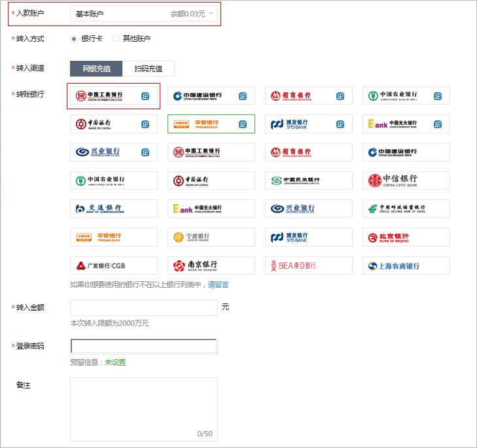The width and height of the screenshot is (477, 448).
Task: Choose 兴业银行 tile without enterprise badge
Action: [x=308, y=209]
